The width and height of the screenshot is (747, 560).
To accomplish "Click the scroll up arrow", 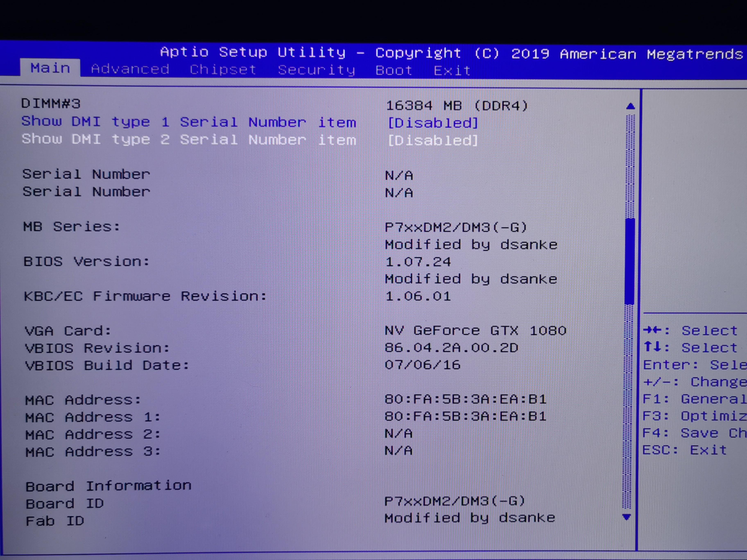I will point(630,106).
